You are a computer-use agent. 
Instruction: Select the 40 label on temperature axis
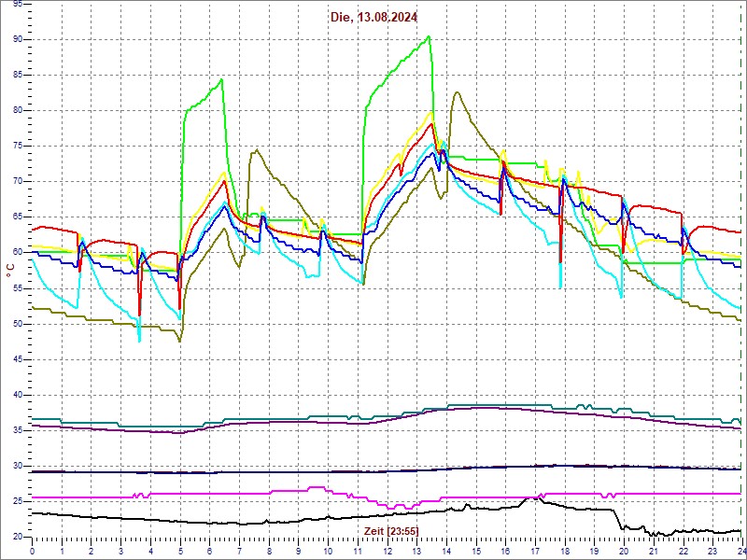[18, 395]
